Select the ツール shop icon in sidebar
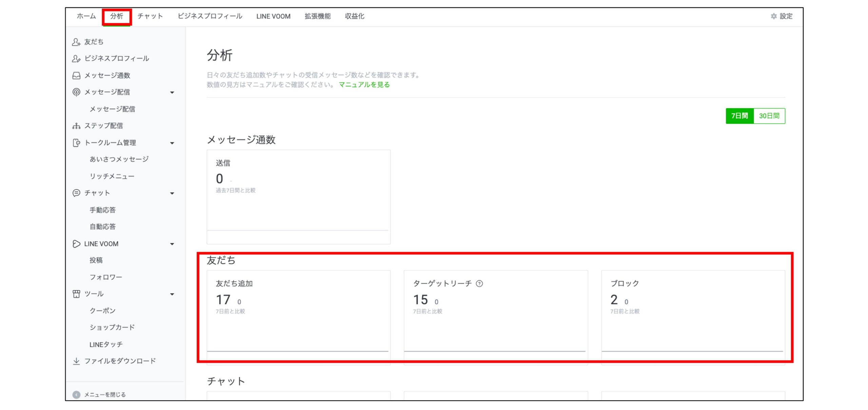The width and height of the screenshot is (868, 410). click(76, 294)
